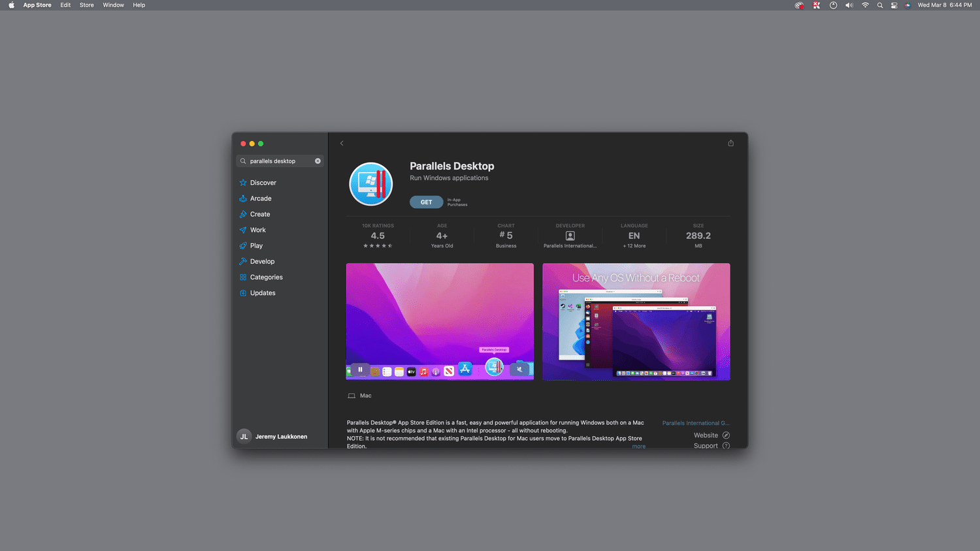This screenshot has height=551, width=980.
Task: Click the 4.5 star ratings summary
Action: [378, 236]
